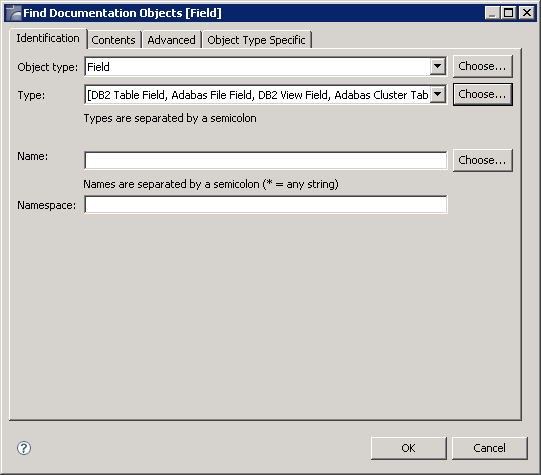This screenshot has height=475, width=541.
Task: Maximize the Find Documentation Objects window
Action: point(509,13)
